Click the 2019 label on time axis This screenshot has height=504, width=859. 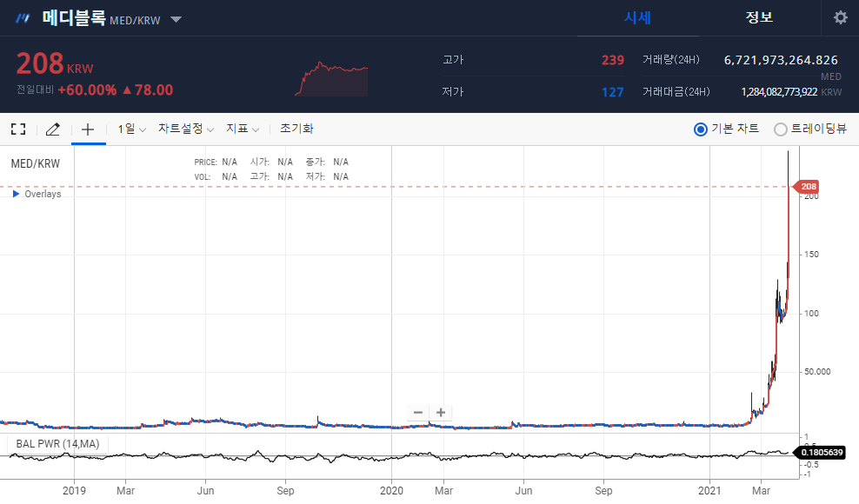[x=74, y=491]
